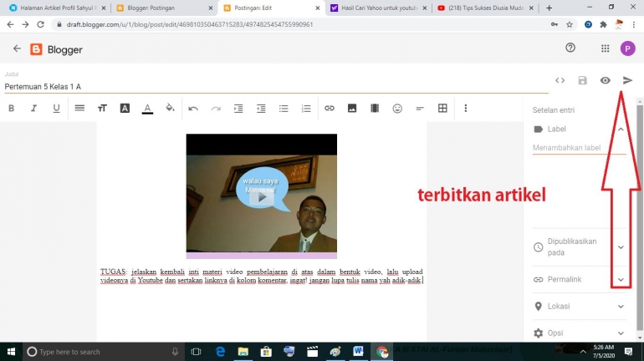
Task: Bookmark this page with star
Action: 570,24
